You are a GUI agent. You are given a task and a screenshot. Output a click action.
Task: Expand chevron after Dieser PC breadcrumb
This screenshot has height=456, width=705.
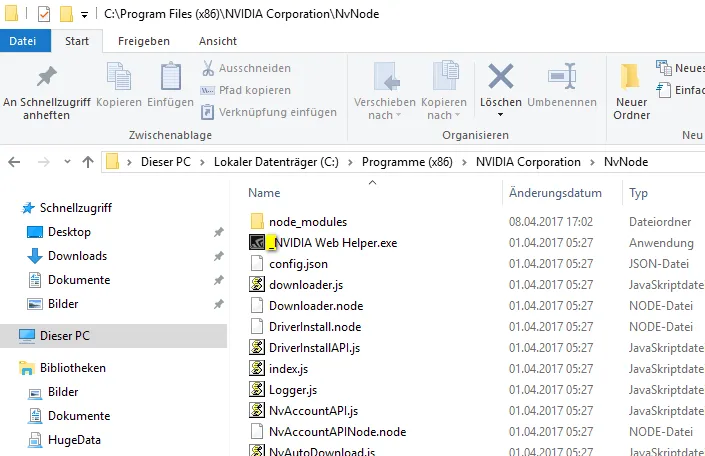(202, 162)
